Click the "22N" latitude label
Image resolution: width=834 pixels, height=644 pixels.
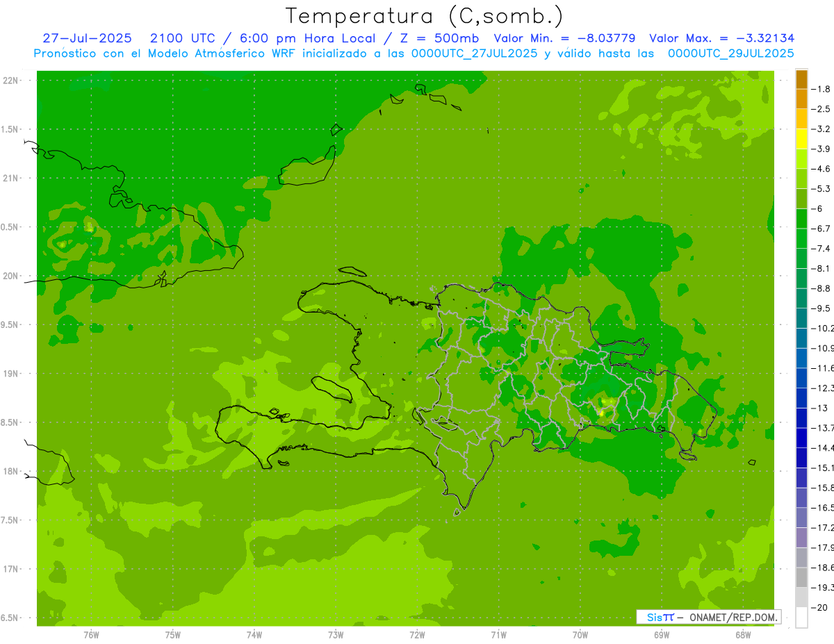[10, 81]
